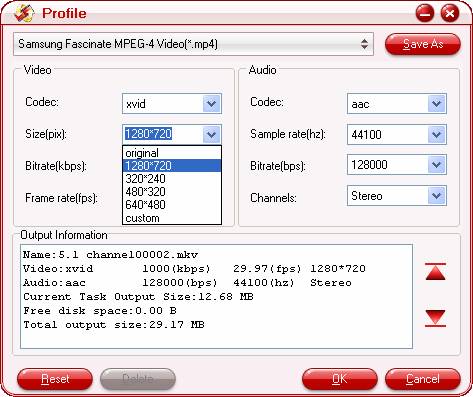Click the Total output size line

(x=114, y=325)
